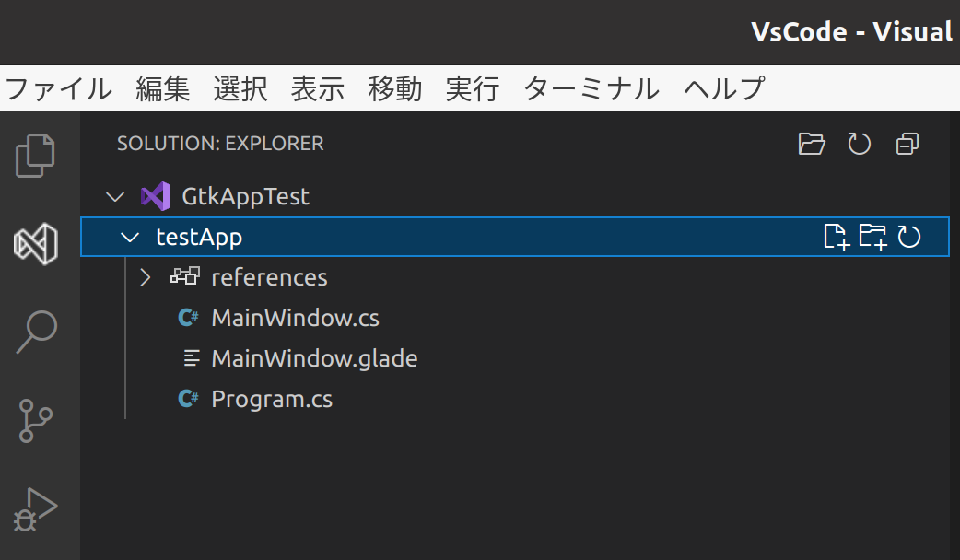
Task: Create a new file in testApp project
Action: [x=837, y=237]
